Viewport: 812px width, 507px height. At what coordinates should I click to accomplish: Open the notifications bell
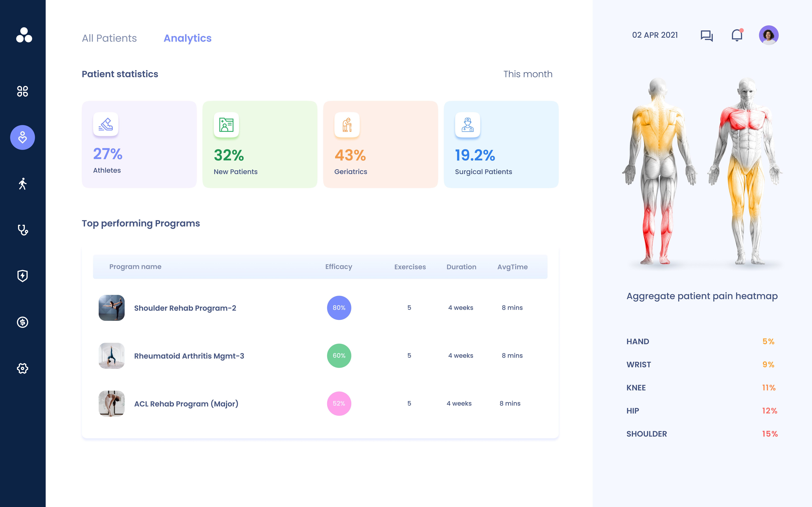737,35
